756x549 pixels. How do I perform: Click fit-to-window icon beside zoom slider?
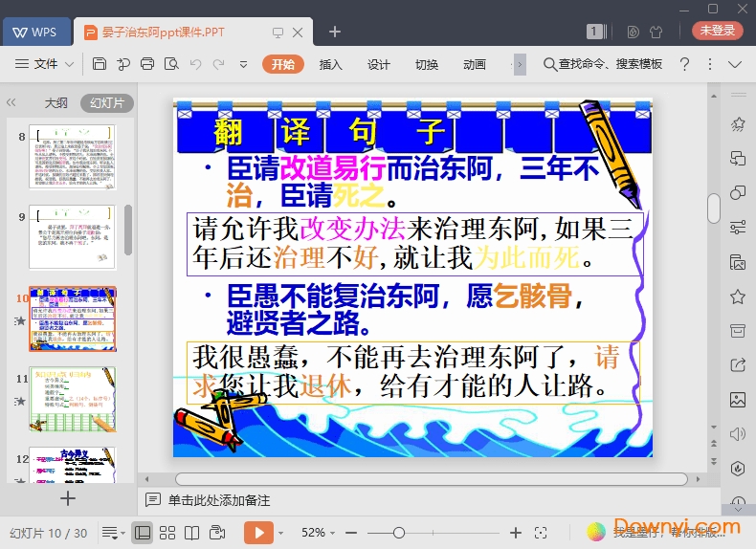pyautogui.click(x=541, y=532)
